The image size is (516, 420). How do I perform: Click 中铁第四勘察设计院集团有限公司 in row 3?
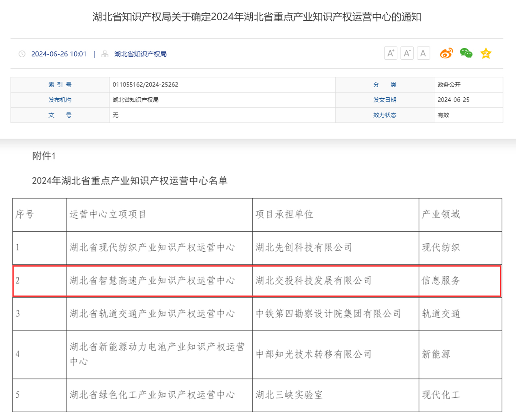(328, 314)
